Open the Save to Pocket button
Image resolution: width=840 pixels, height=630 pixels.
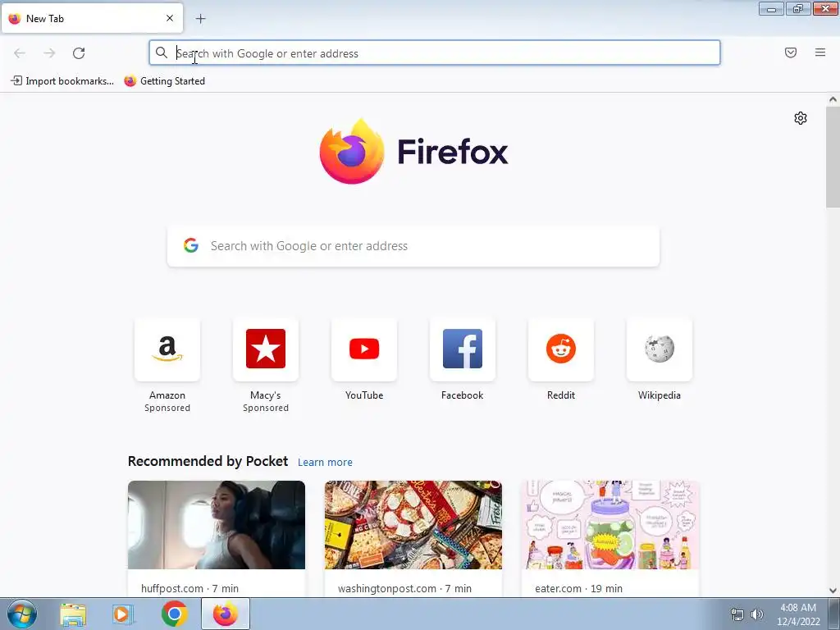pos(790,52)
